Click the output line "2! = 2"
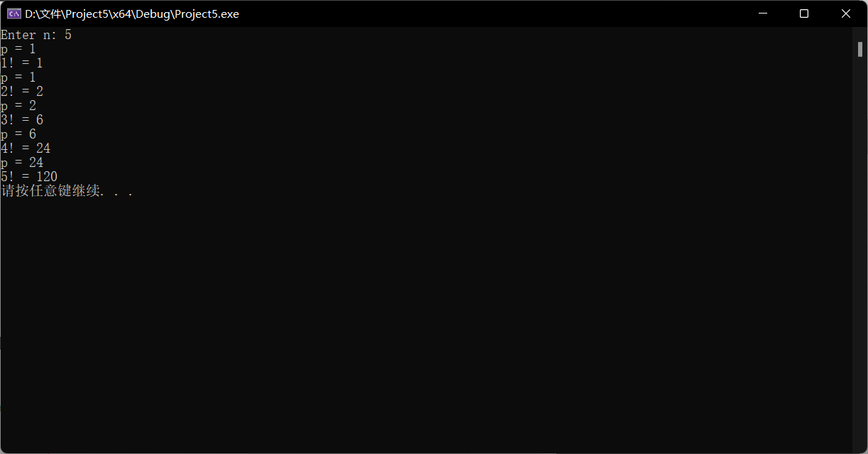This screenshot has width=868, height=454. click(x=22, y=92)
